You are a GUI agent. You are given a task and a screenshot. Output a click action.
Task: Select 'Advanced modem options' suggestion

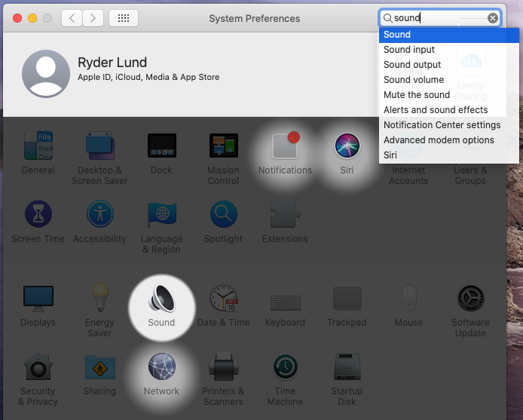coord(449,140)
